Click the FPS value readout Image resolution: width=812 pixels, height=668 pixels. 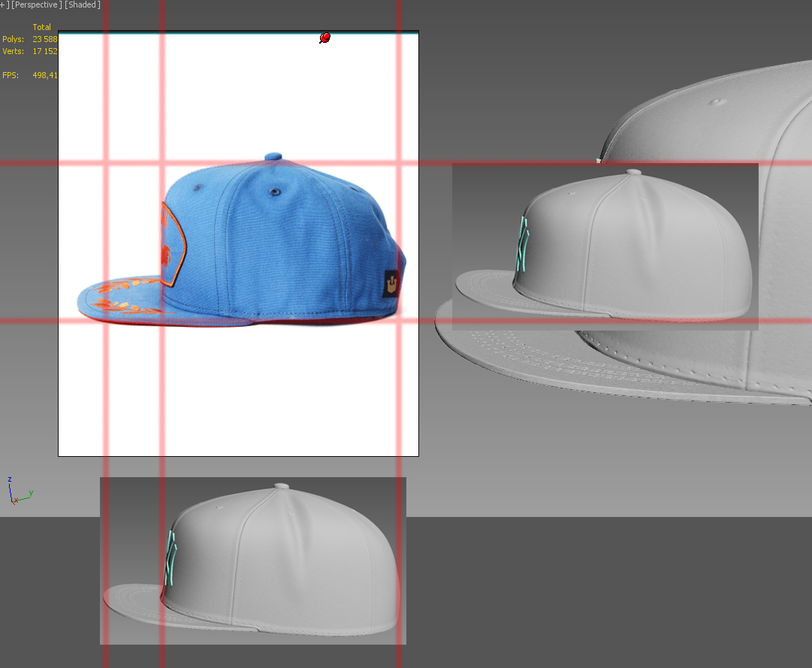coord(44,75)
